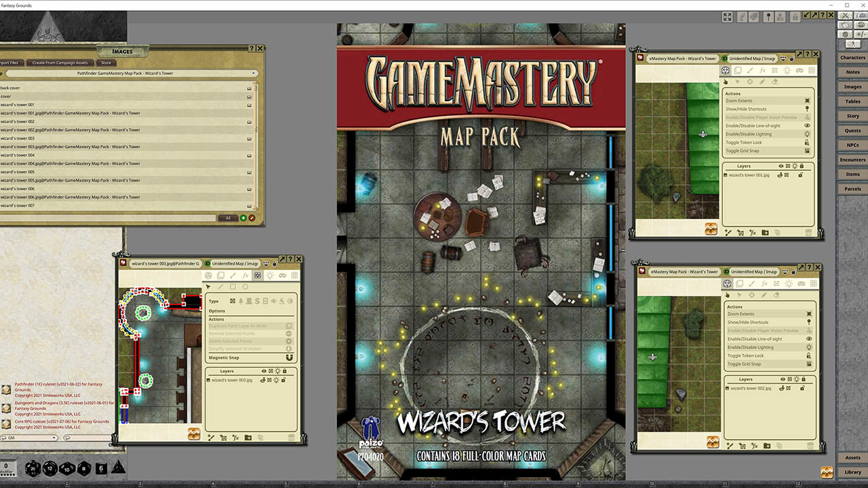Toggle visibility of wizard's tower 001.jpg layer
Viewport: 868px width, 488px height.
click(781, 175)
